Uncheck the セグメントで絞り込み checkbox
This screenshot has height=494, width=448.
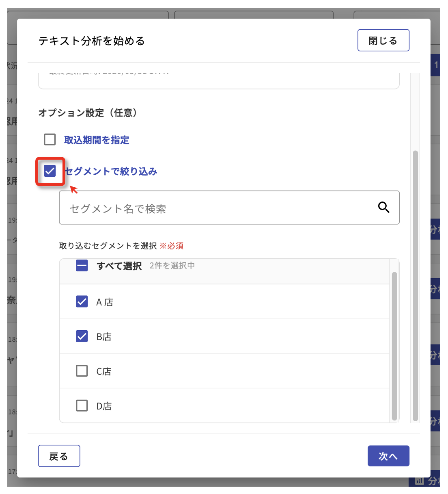(x=50, y=171)
